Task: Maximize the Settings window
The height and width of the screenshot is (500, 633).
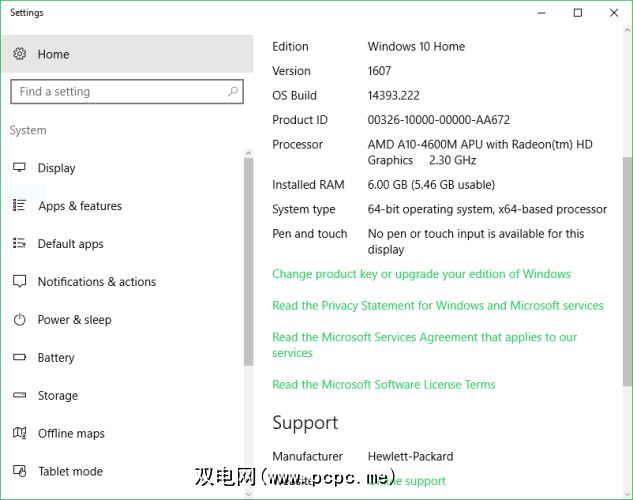Action: (578, 13)
